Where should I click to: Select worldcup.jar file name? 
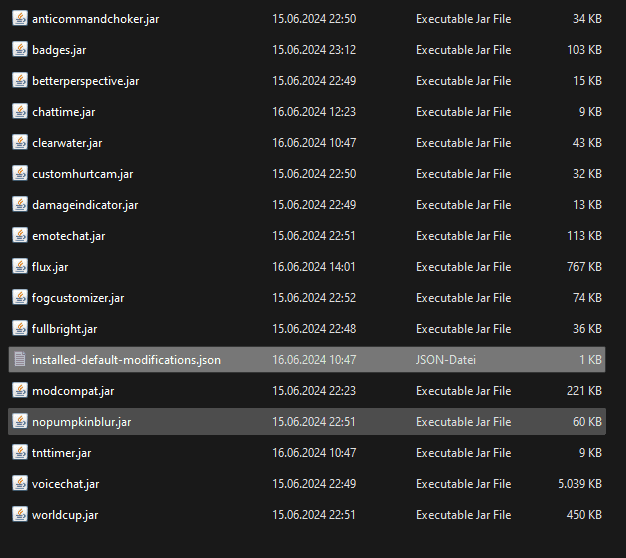pos(65,515)
